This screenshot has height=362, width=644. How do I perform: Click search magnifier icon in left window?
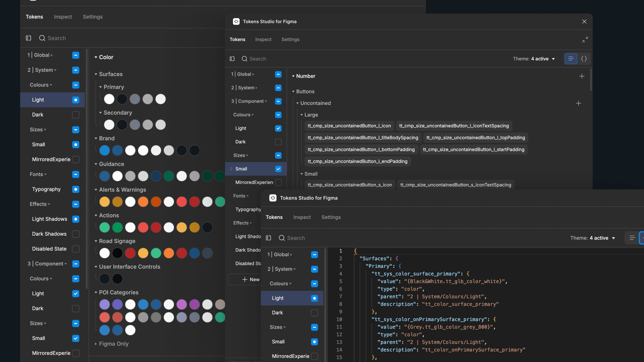42,38
